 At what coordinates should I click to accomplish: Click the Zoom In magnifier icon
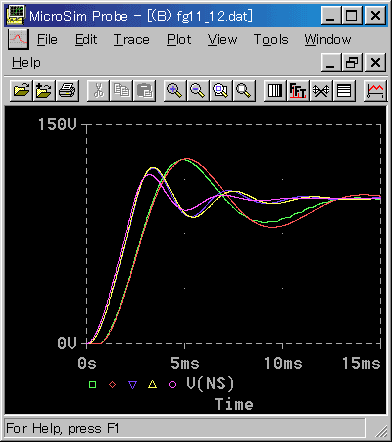pos(175,90)
